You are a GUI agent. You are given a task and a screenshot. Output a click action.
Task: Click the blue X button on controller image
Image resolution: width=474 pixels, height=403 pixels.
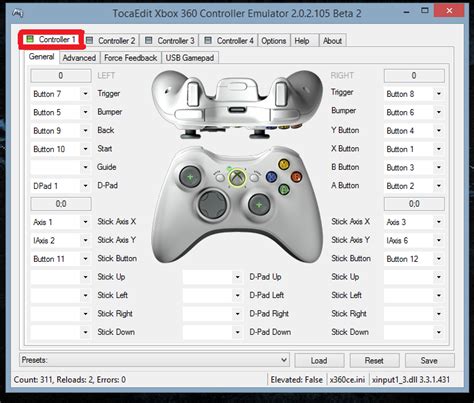tap(271, 177)
